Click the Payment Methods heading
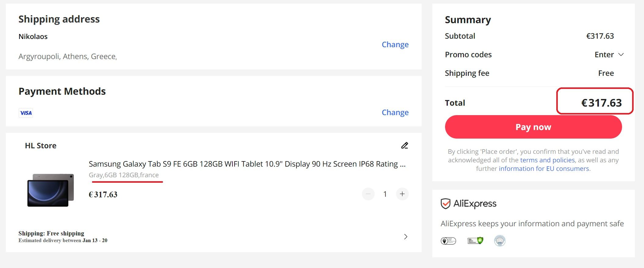This screenshot has height=268, width=644. [62, 91]
